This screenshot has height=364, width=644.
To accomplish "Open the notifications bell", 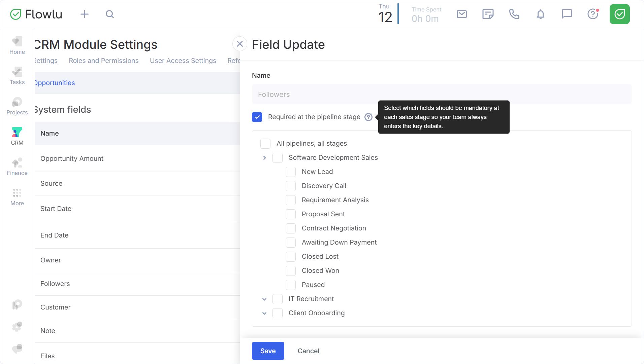I will (540, 14).
